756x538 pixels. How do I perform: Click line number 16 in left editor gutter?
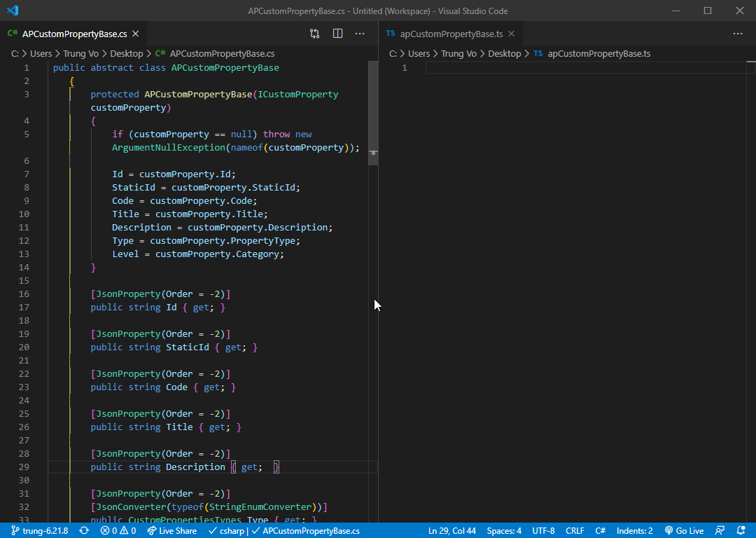coord(24,294)
